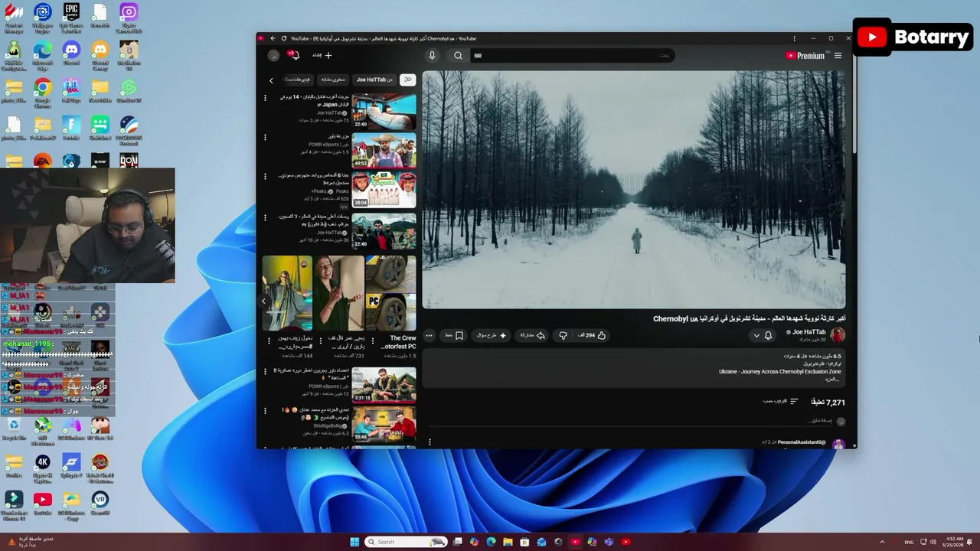980x551 pixels.
Task: Open The Crew Motorfest PC short
Action: 390,293
